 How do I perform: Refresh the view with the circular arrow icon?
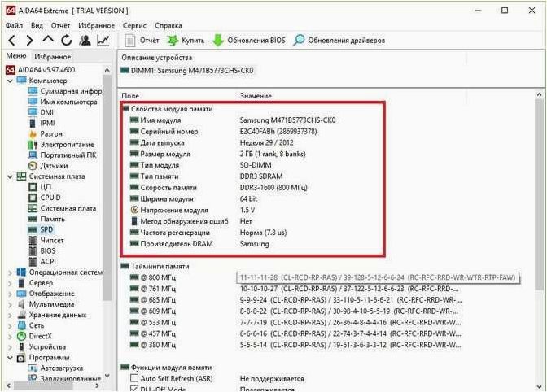(x=66, y=41)
